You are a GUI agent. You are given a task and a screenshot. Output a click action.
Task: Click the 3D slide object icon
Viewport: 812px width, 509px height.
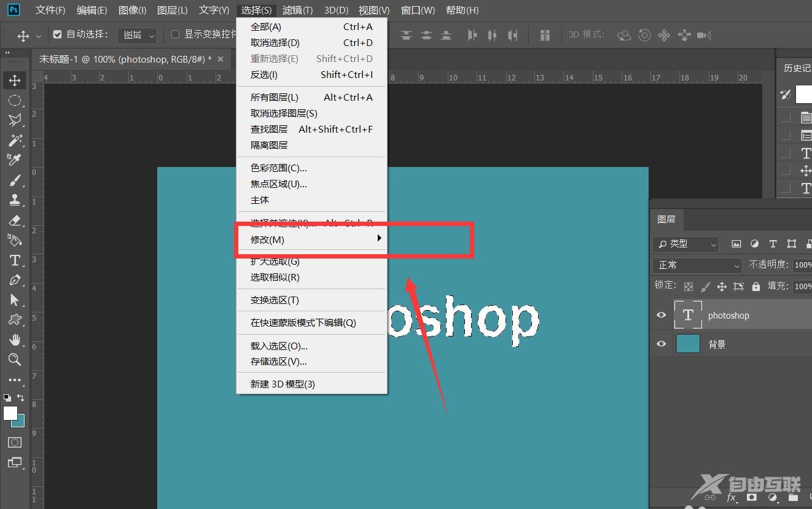[684, 35]
